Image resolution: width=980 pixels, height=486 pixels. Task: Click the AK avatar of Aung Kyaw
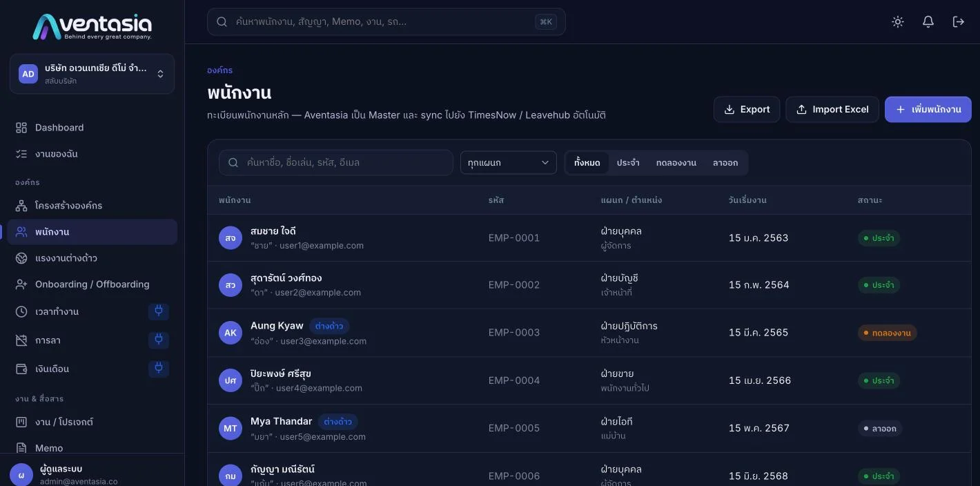pos(231,333)
